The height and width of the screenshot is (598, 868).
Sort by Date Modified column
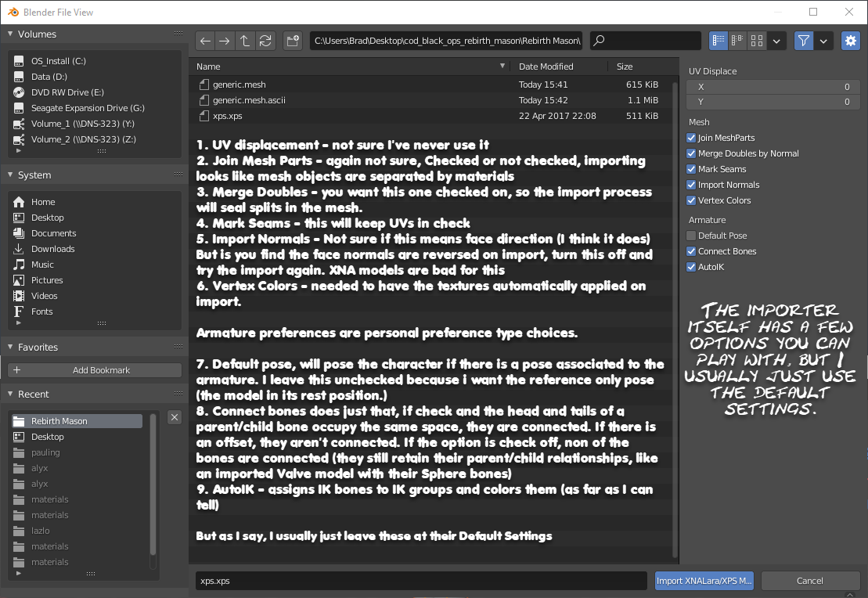point(559,67)
